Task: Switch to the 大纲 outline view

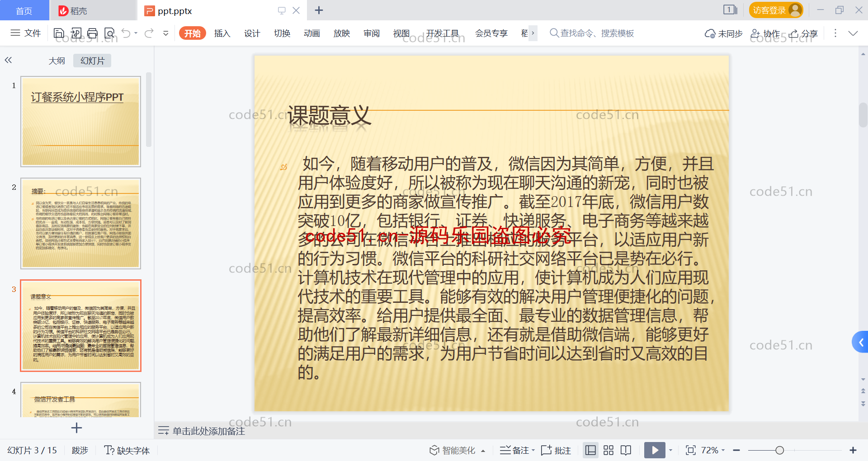Action: [57, 61]
